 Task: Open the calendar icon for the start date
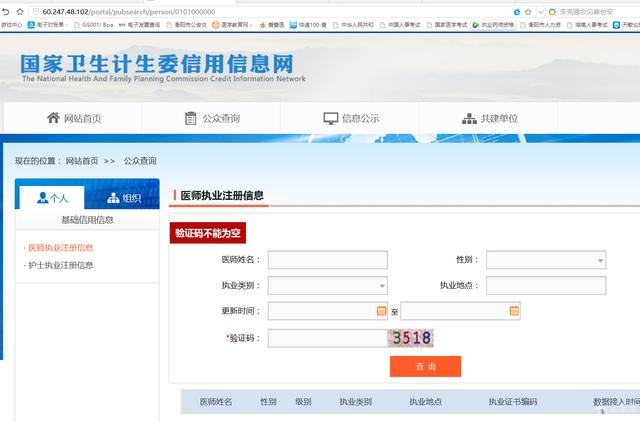coord(381,311)
